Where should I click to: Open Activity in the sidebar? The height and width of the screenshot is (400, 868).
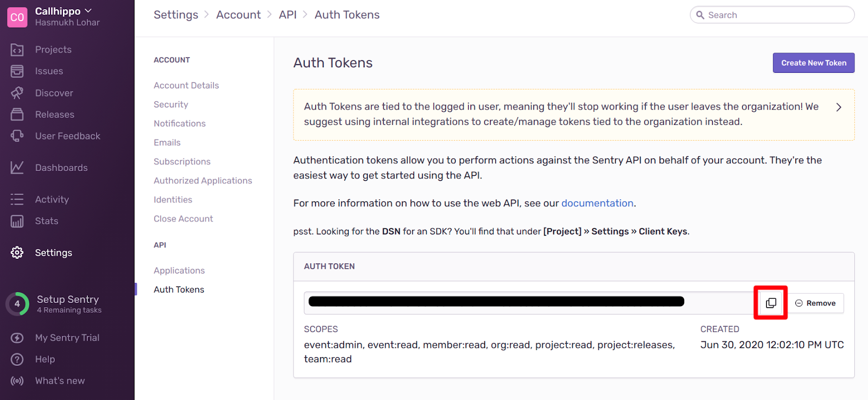click(52, 199)
